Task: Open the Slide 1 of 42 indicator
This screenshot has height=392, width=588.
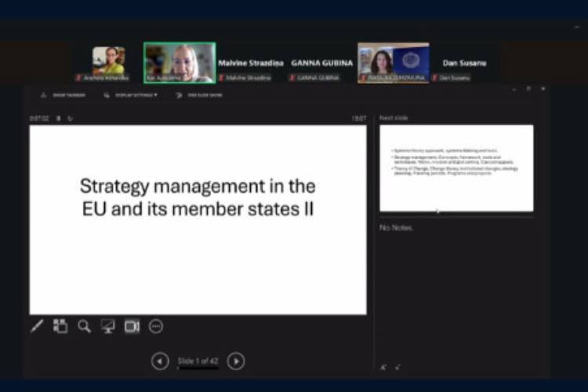Action: pyautogui.click(x=198, y=361)
